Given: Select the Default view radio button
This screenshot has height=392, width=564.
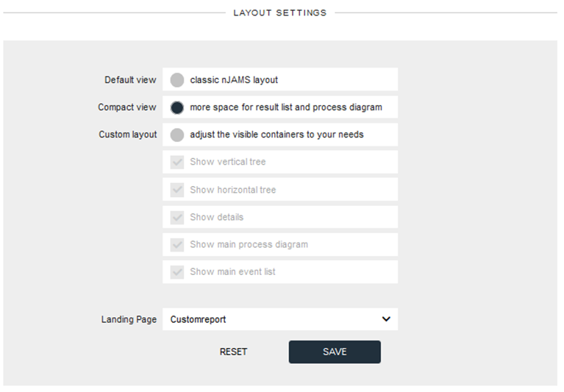Looking at the screenshot, I should tap(177, 80).
